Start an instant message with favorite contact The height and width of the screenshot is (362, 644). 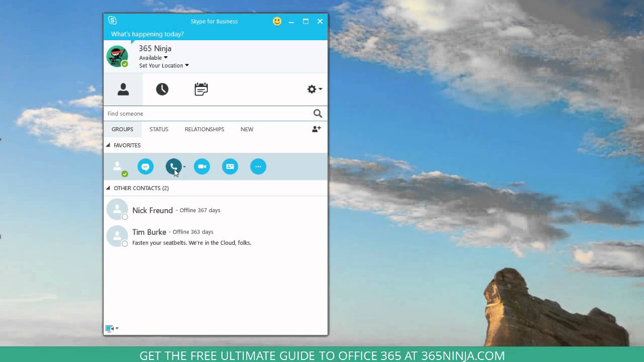145,166
